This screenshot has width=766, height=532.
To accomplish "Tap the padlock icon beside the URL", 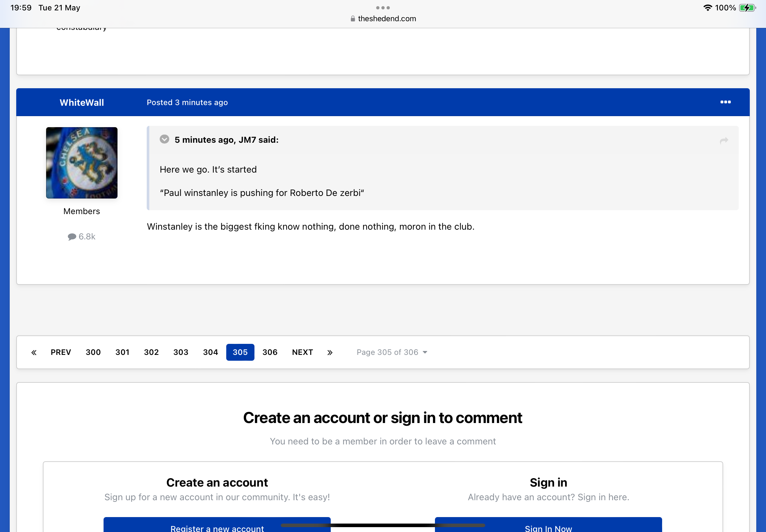I will tap(352, 19).
